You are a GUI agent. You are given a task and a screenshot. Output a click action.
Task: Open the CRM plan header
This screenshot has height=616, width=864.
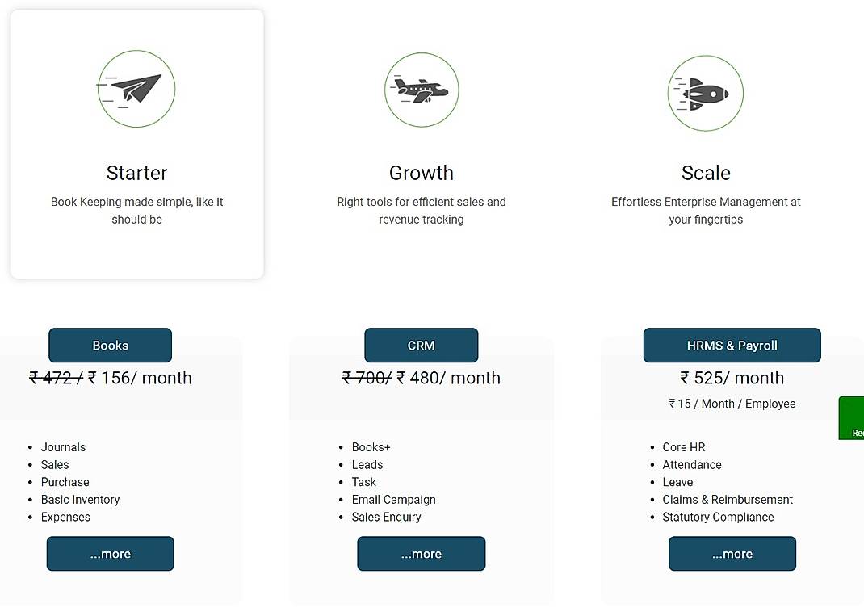click(421, 345)
